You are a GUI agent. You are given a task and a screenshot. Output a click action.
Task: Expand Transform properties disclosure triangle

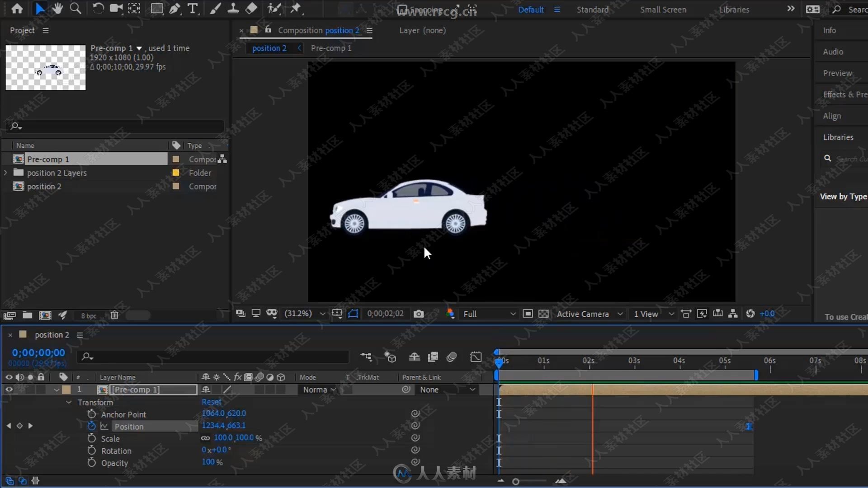(69, 402)
